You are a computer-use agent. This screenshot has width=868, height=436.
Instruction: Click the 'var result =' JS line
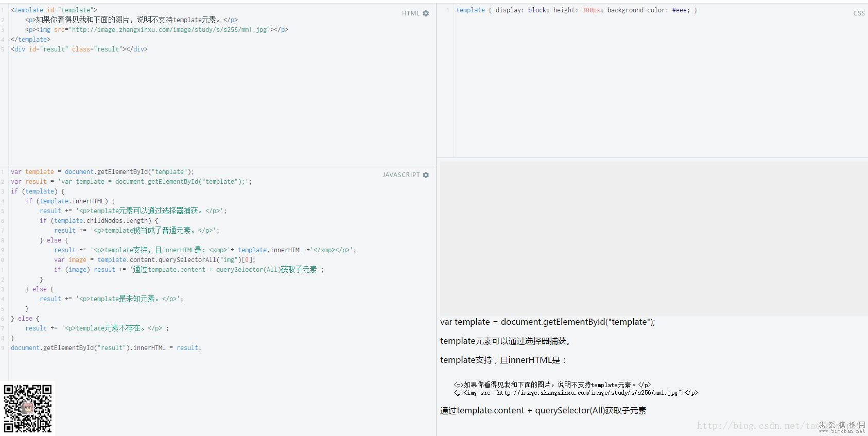point(131,181)
